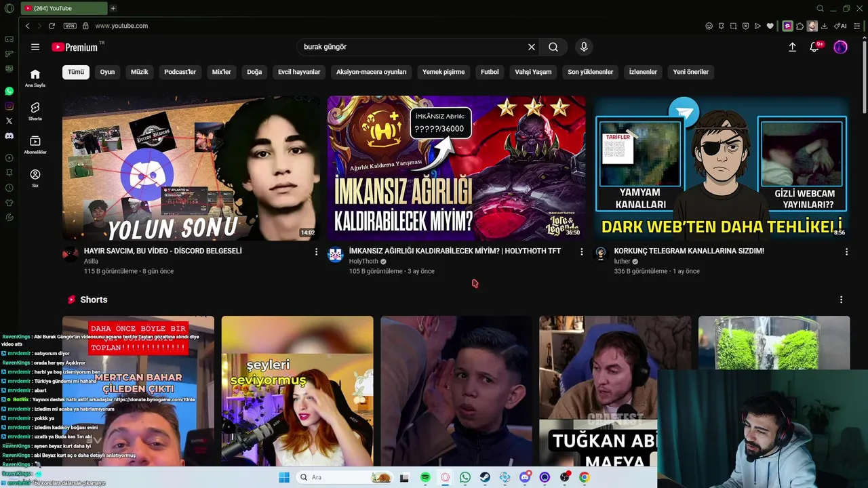This screenshot has height=488, width=868.
Task: Open Instagram in the Opera sidebar
Action: click(9, 106)
